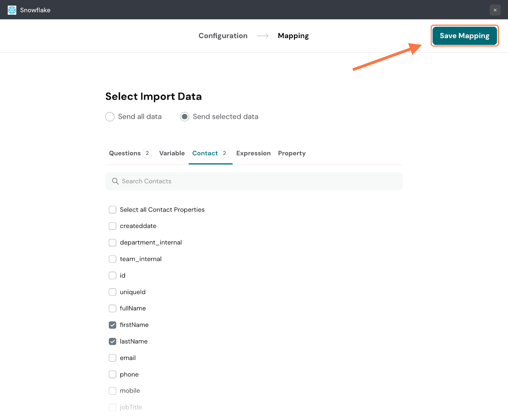
Task: Select the uniqueId checkbox
Action: 112,292
